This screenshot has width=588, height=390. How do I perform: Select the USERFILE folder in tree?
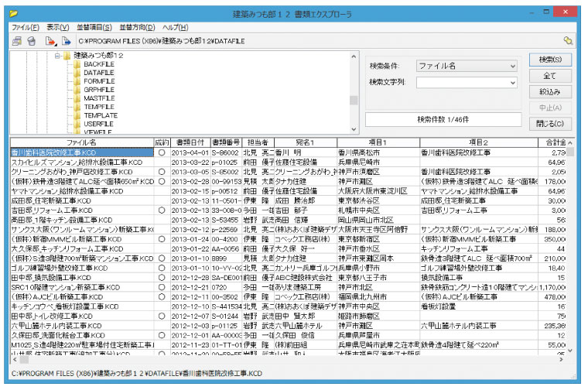[98, 124]
